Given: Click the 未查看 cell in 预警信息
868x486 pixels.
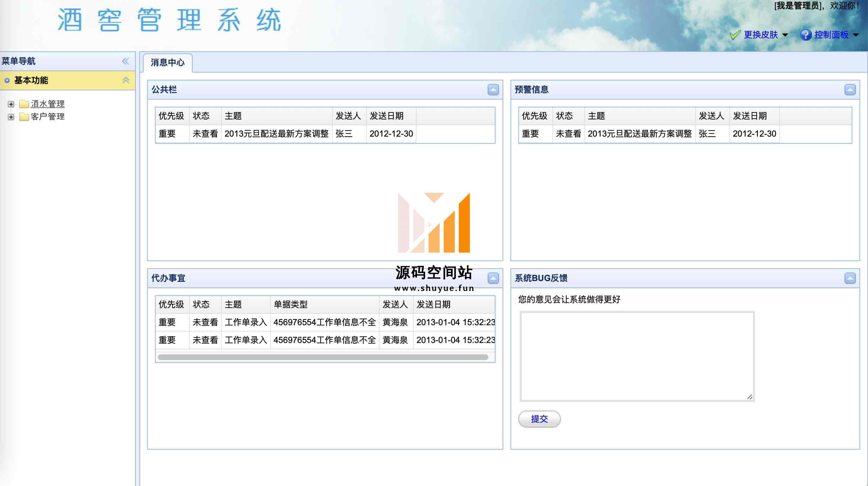Looking at the screenshot, I should [569, 134].
